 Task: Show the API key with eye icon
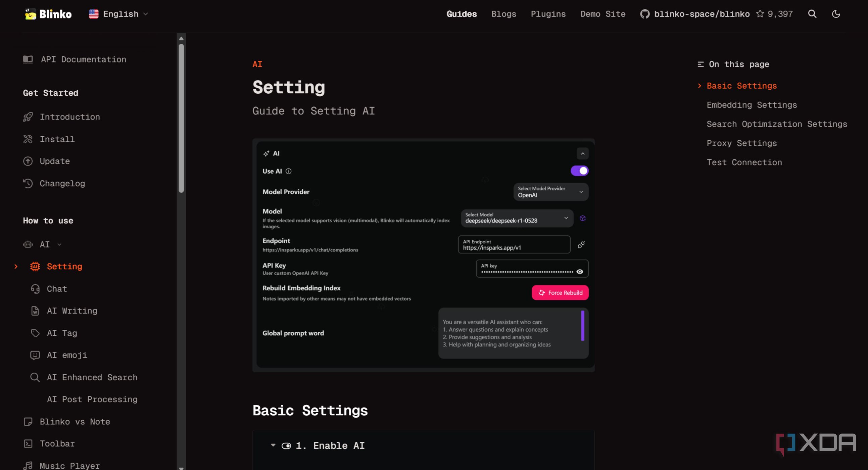(x=580, y=272)
